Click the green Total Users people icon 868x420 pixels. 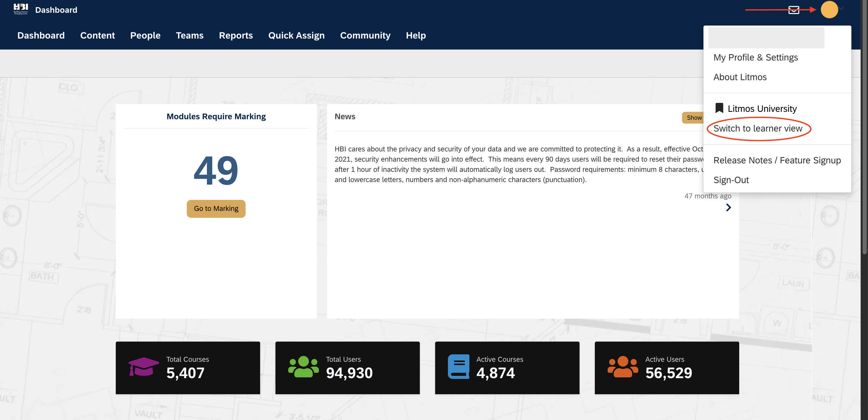point(303,367)
